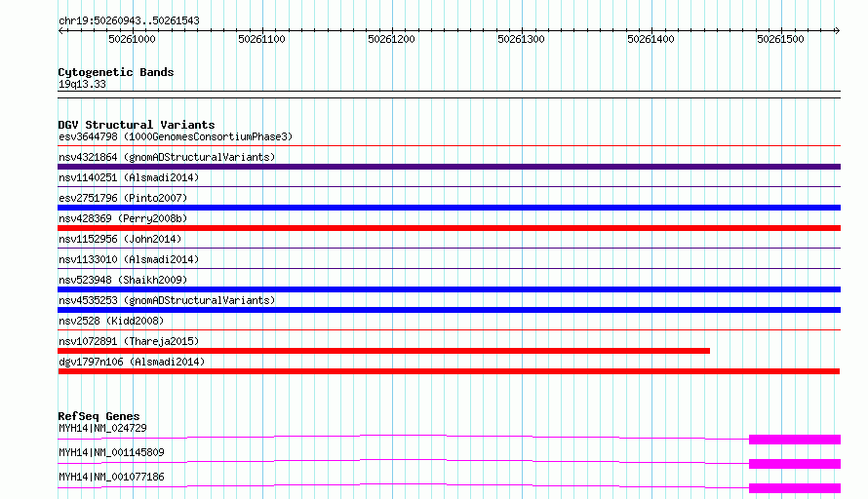
Task: Click the thin purple nsv1152956 variant line
Action: pos(449,249)
